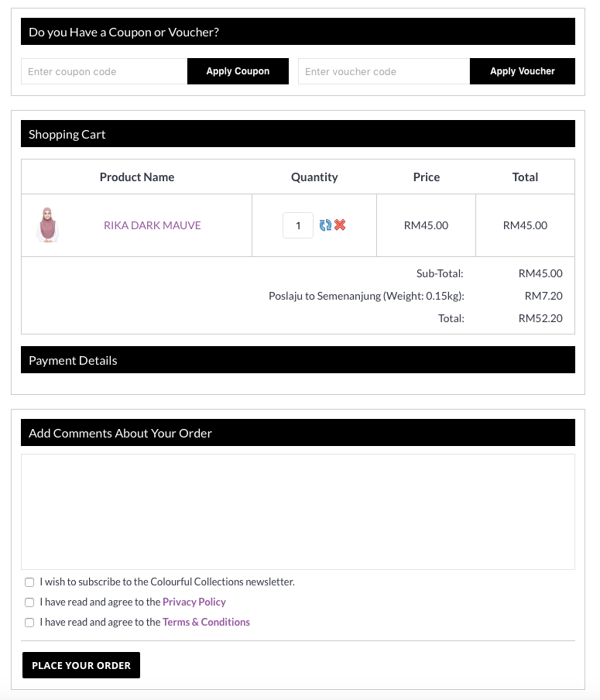Screen dimensions: 600x700
Task: Click the Place Your Order button
Action: [81, 665]
